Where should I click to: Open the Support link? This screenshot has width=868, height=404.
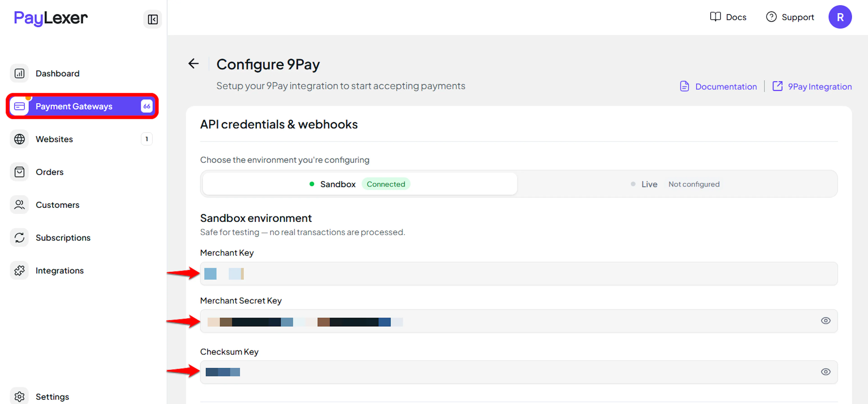pos(790,17)
